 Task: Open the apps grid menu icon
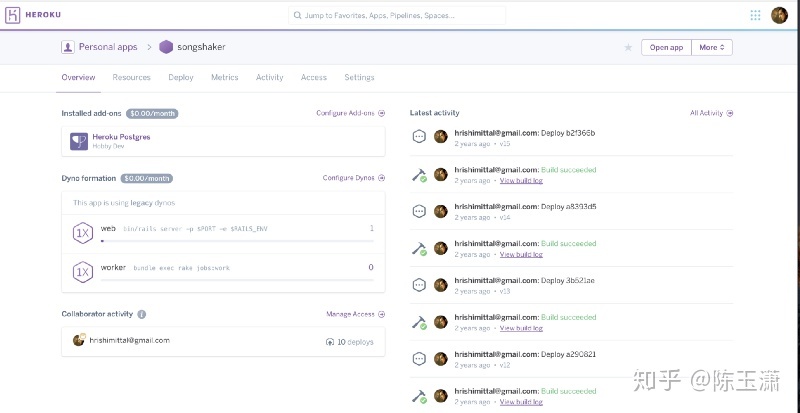pyautogui.click(x=756, y=15)
